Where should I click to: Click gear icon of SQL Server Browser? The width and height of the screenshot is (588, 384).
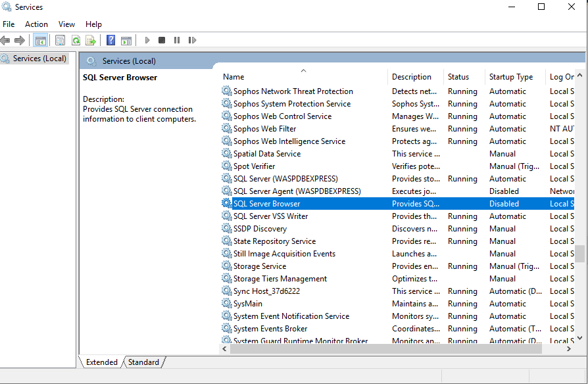(x=226, y=203)
